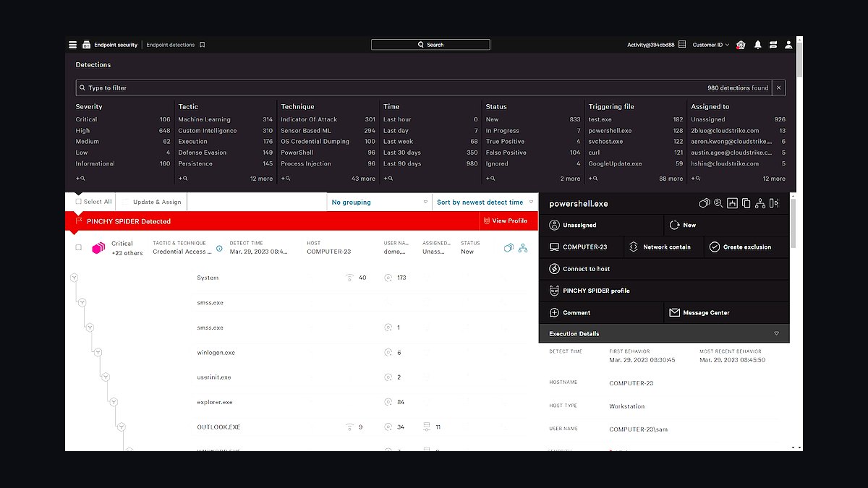Open the process tree icon in powershell.exe header
Viewport: 868px width, 488px height.
pos(759,204)
